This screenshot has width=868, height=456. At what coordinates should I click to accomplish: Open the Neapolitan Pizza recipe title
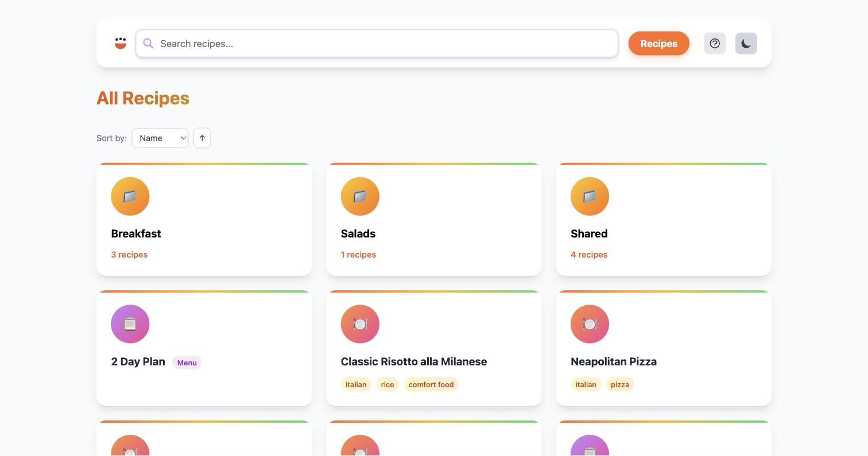[x=614, y=361]
